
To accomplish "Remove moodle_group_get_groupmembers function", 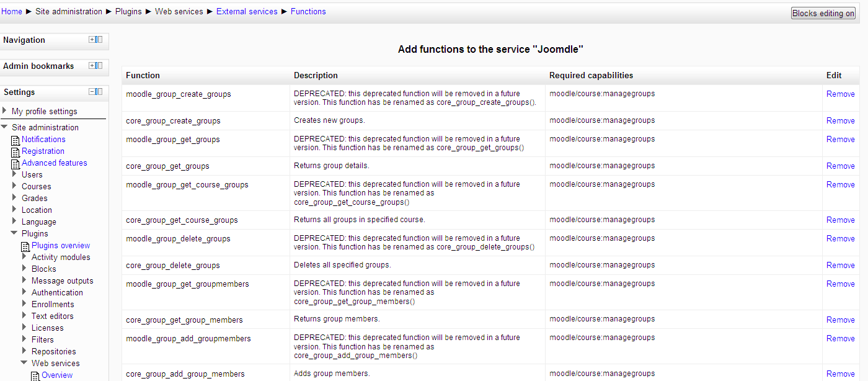I will [x=840, y=284].
